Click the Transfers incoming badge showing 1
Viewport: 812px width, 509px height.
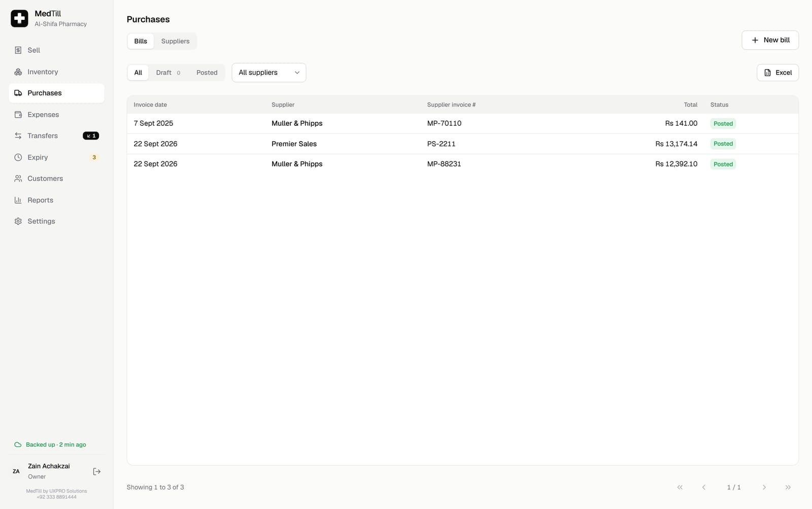pos(91,136)
